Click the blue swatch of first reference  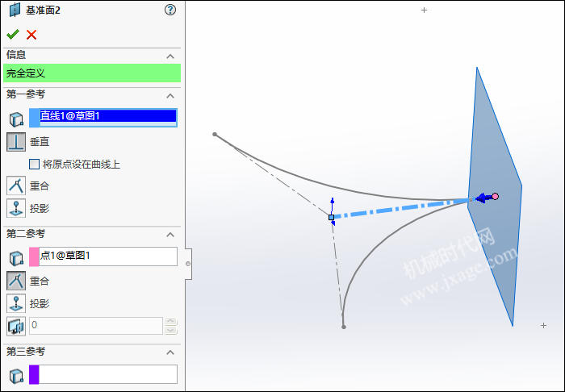tap(34, 118)
